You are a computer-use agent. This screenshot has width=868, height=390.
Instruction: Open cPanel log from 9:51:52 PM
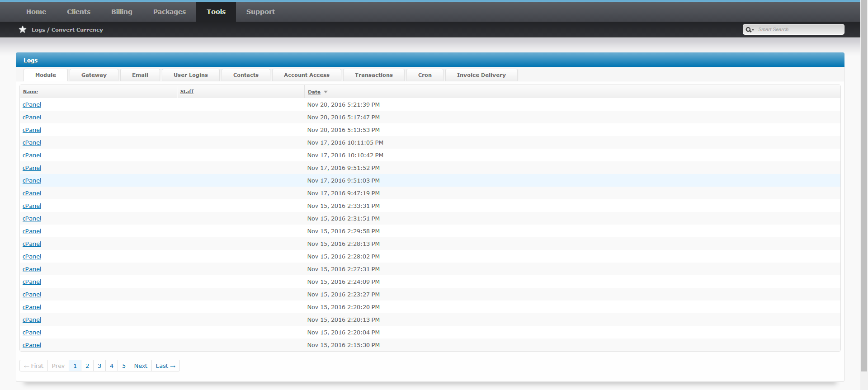pos(32,168)
